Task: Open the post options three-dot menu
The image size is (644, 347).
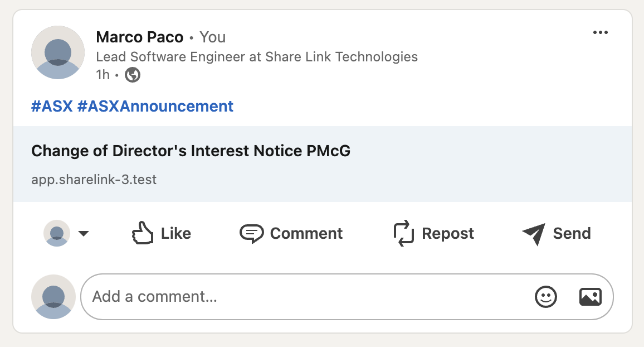Action: [601, 32]
